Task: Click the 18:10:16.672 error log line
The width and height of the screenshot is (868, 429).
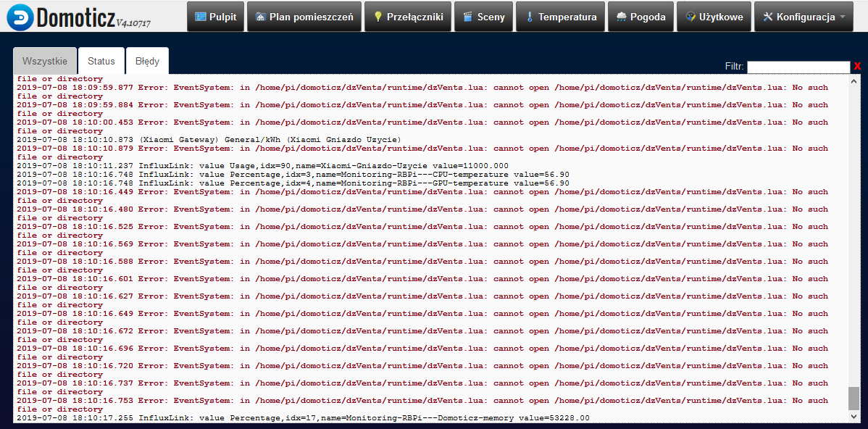Action: click(422, 336)
